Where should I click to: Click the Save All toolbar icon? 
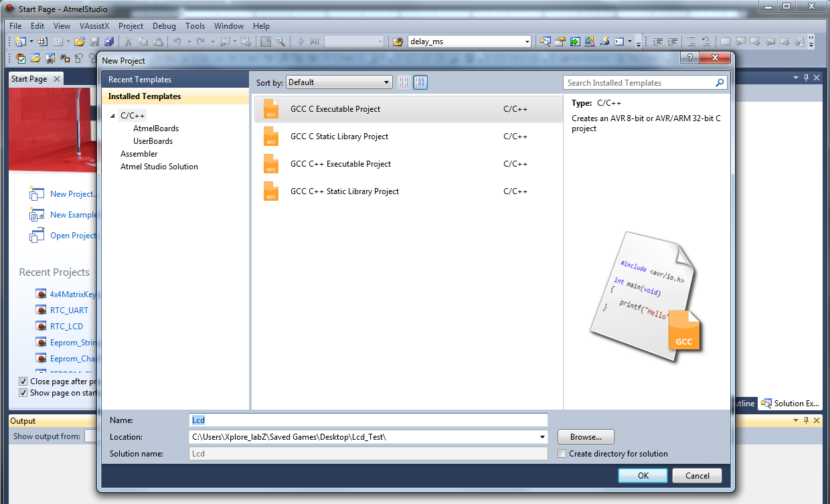tap(108, 41)
